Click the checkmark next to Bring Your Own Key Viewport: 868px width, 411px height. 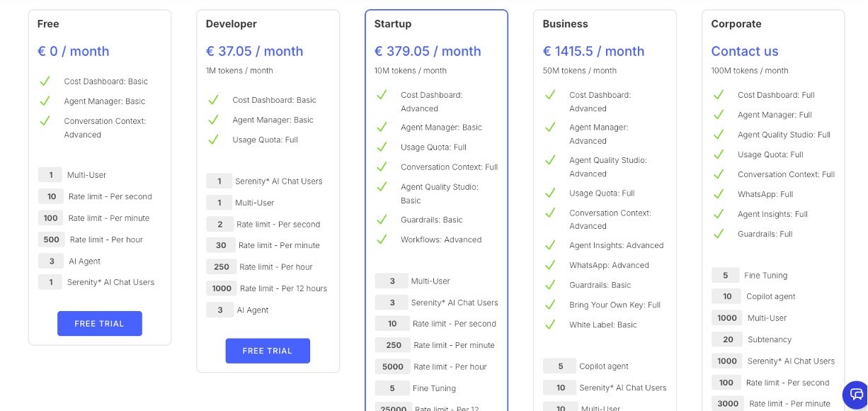pyautogui.click(x=550, y=305)
